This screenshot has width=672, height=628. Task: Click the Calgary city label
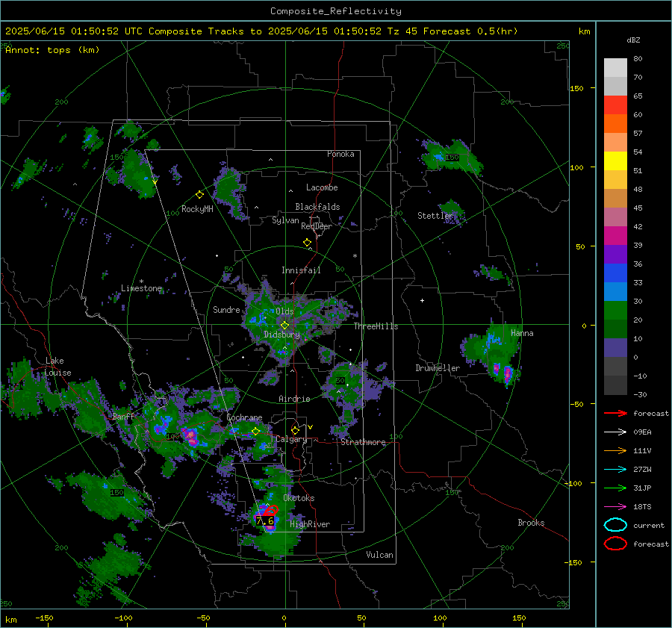291,439
